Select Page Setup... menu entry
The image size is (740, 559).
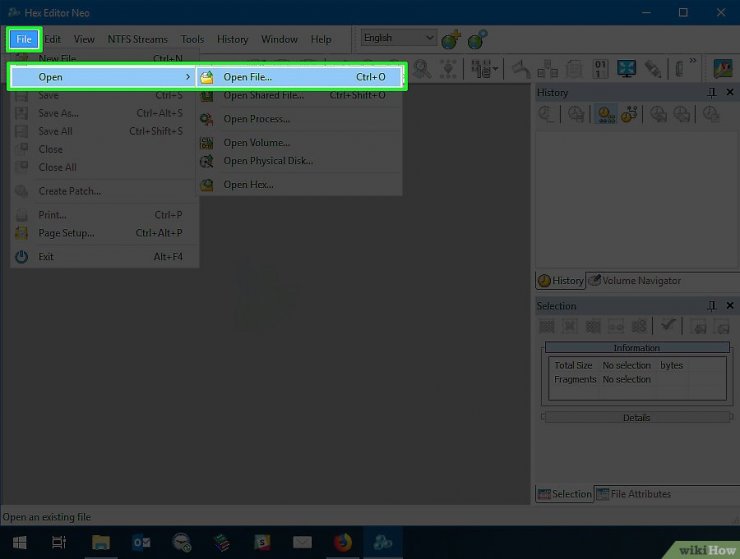tap(104, 233)
